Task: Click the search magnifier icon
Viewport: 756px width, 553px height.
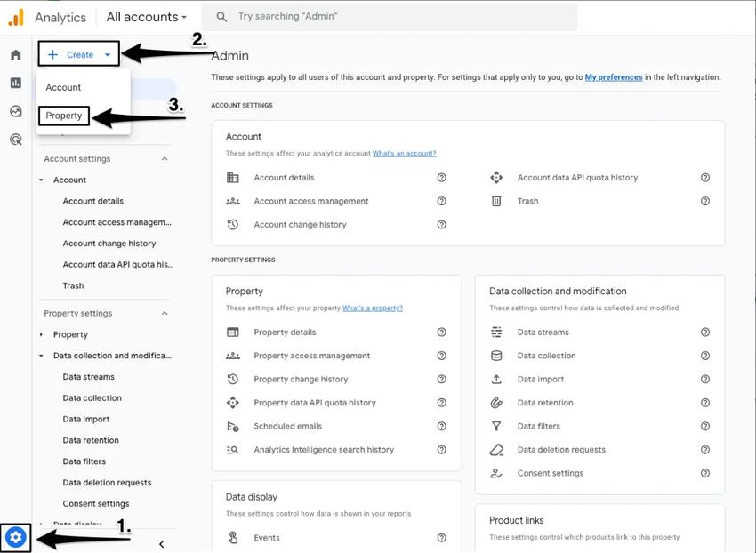Action: point(222,17)
